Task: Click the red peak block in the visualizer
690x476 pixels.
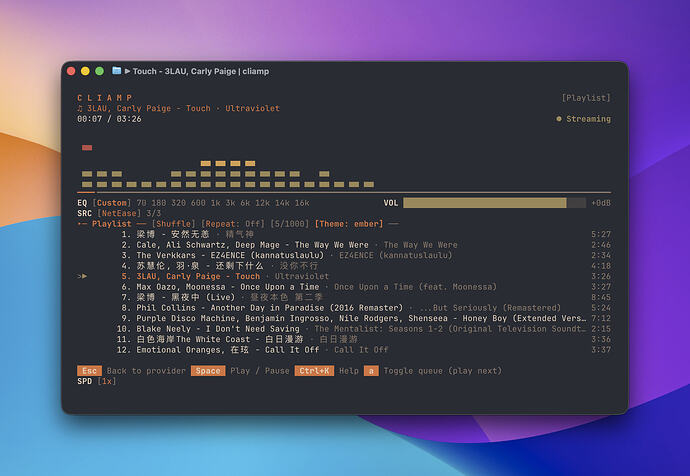Action: tap(87, 148)
